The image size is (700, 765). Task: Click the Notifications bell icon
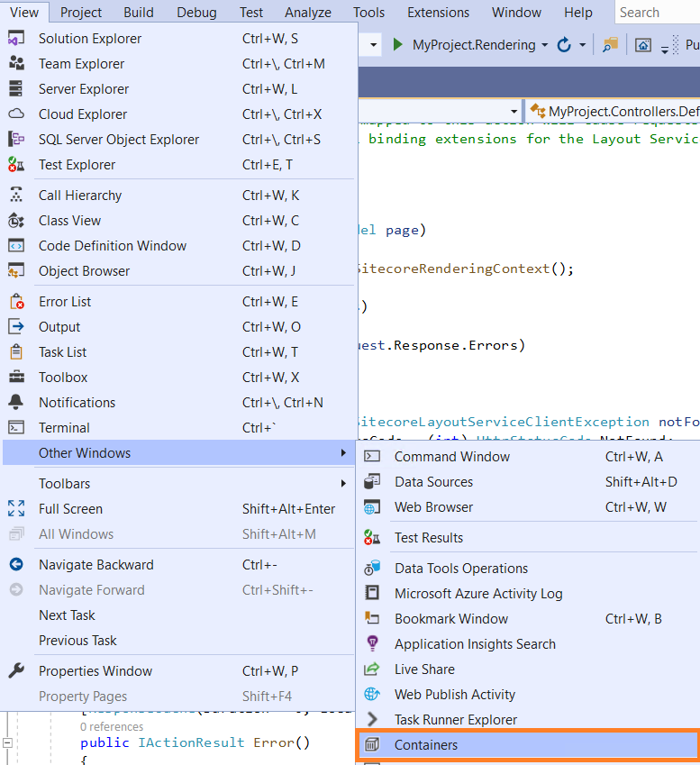16,403
